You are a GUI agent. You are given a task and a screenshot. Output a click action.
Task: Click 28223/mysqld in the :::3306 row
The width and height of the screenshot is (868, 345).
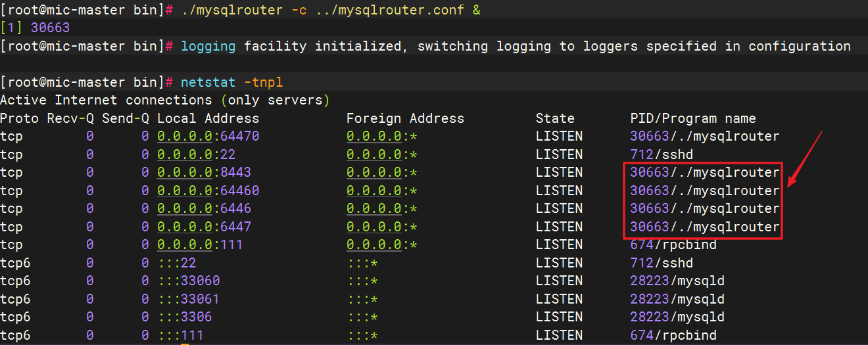678,317
